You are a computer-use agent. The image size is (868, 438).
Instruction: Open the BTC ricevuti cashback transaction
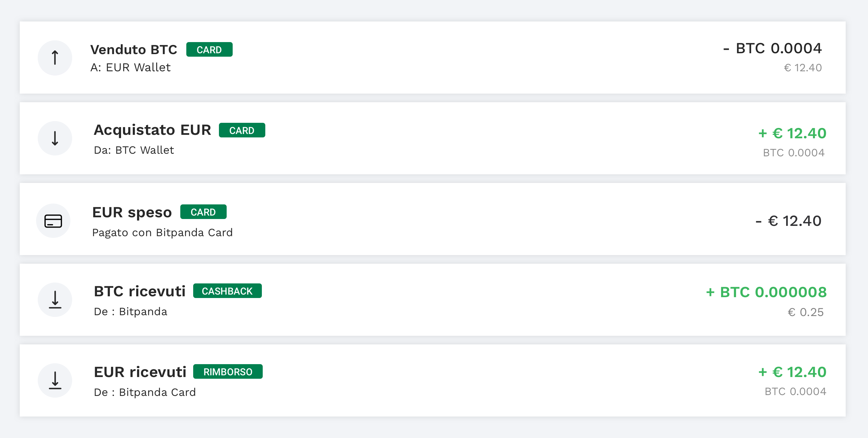coord(434,299)
